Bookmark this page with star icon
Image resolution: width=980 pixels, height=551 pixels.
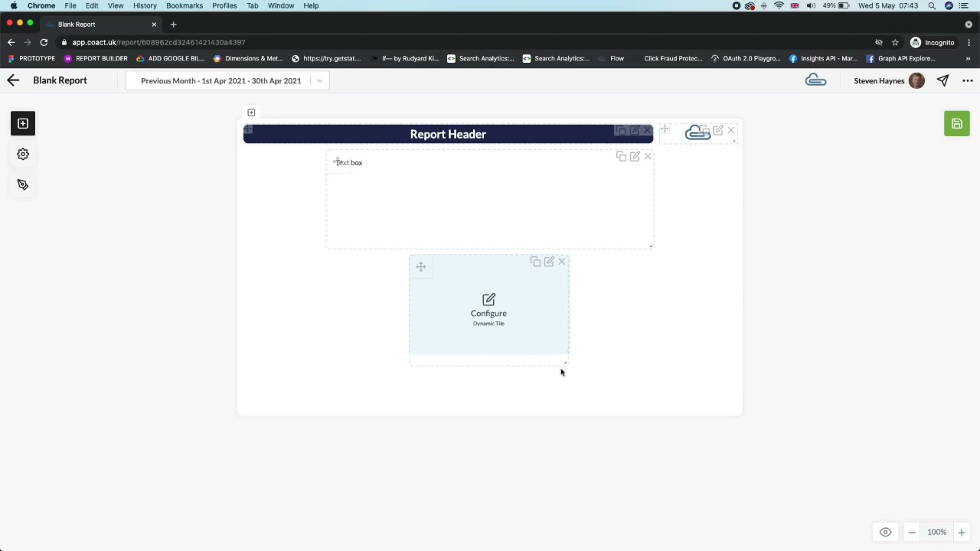(x=895, y=42)
